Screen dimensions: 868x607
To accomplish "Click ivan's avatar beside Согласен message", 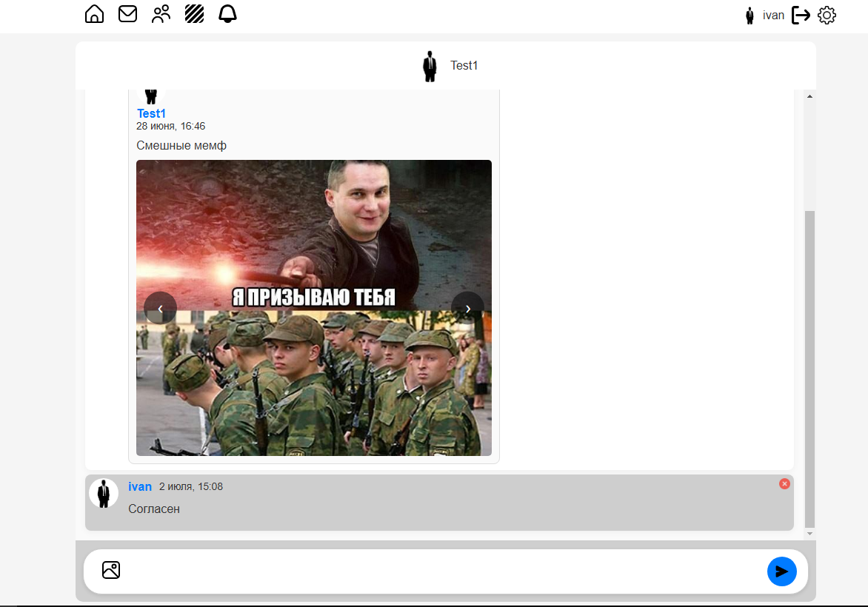I will tap(104, 493).
